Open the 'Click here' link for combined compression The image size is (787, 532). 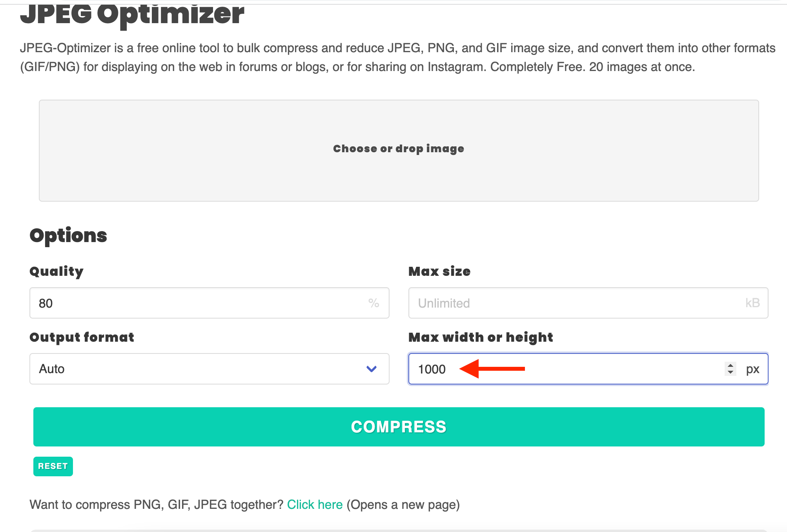(315, 505)
